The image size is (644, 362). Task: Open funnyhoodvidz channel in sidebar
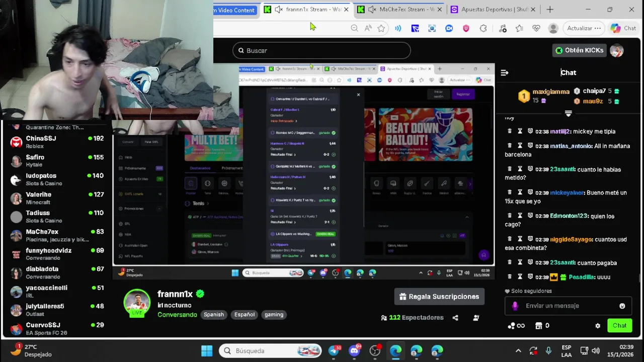point(57,253)
